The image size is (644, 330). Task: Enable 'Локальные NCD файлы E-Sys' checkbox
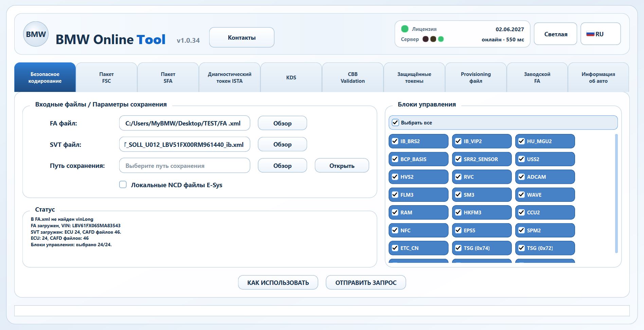click(x=123, y=185)
